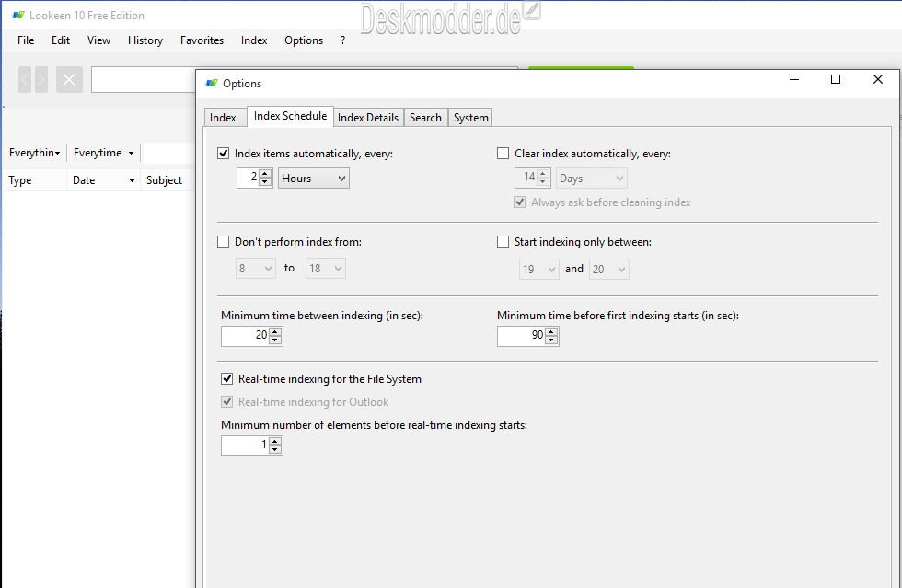The width and height of the screenshot is (902, 588).
Task: Open the 20 hour dropdown
Action: (x=609, y=270)
